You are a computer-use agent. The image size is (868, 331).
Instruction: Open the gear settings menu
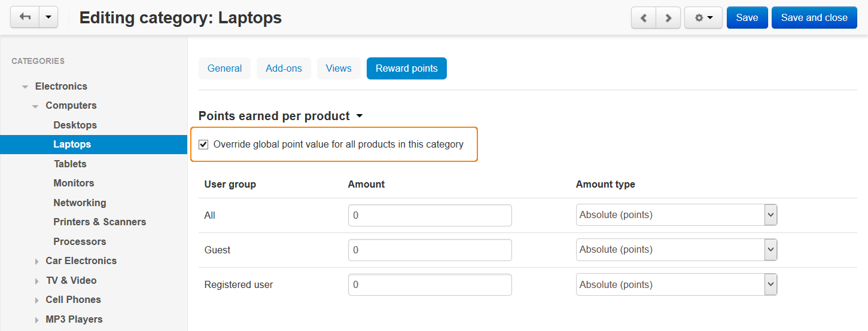[703, 18]
